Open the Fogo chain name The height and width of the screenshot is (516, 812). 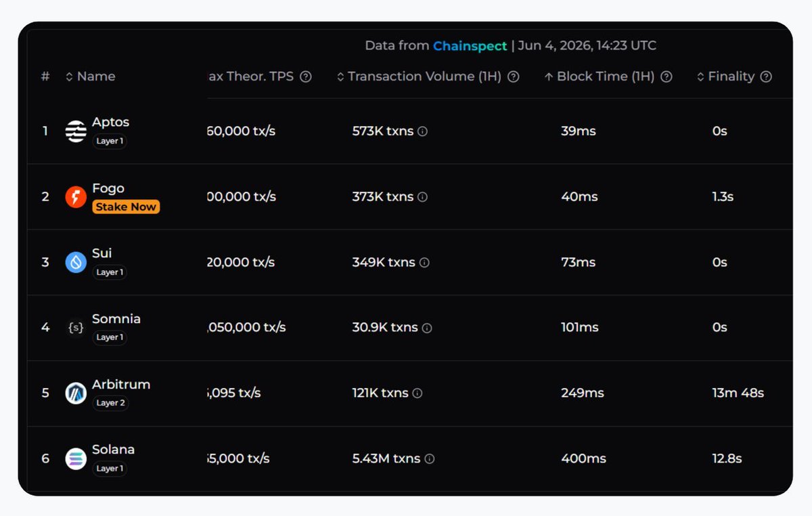[x=108, y=188]
